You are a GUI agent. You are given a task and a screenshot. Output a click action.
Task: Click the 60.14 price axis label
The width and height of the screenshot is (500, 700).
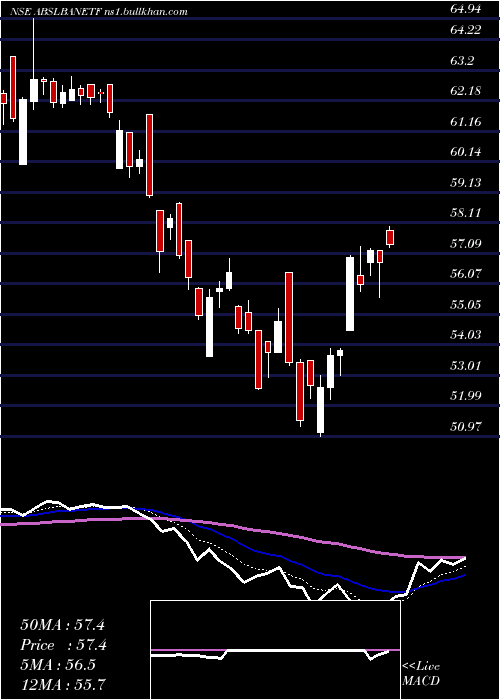click(466, 152)
